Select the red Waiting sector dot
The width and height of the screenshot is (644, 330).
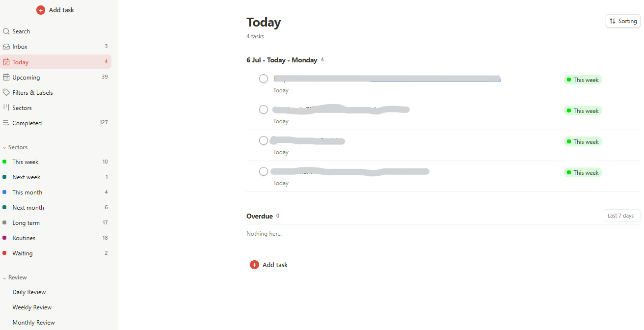4,253
